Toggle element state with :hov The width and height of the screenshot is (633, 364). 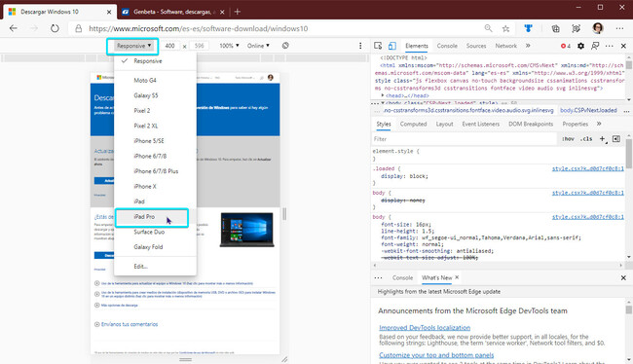[568, 139]
